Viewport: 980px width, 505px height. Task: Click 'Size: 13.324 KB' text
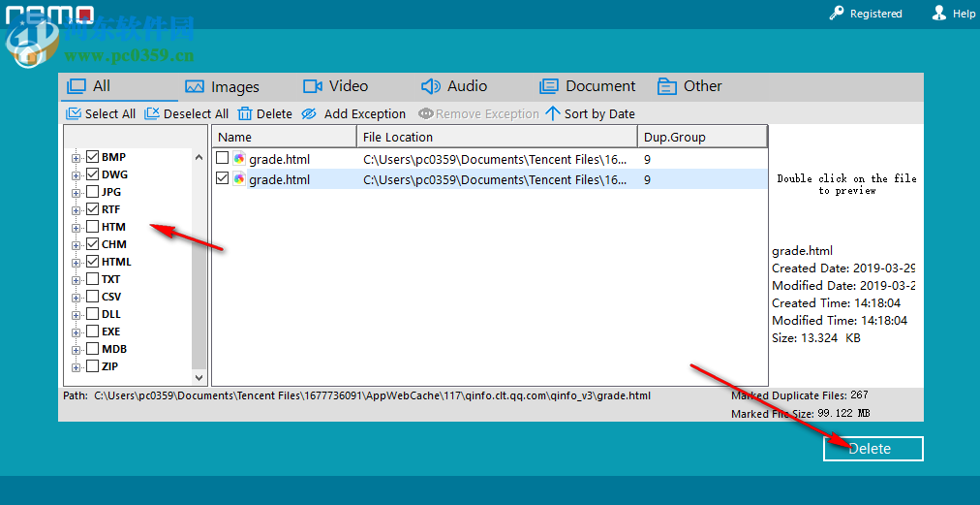[x=816, y=338]
